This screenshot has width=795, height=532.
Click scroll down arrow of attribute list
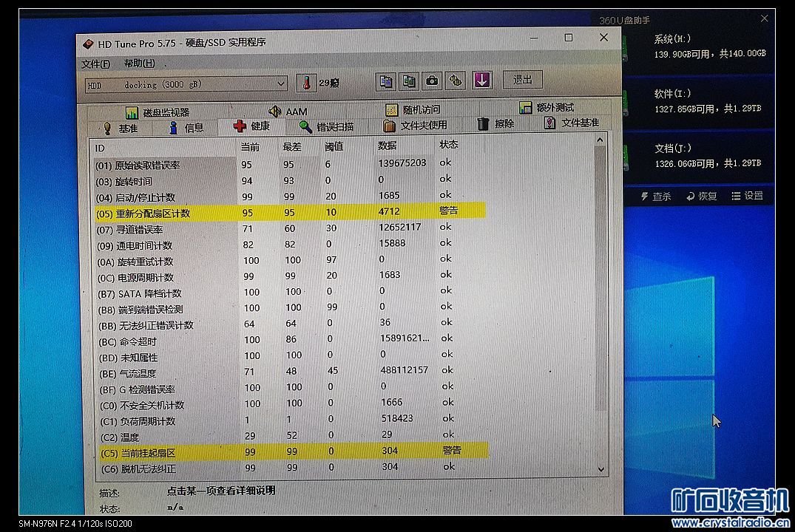tap(601, 470)
